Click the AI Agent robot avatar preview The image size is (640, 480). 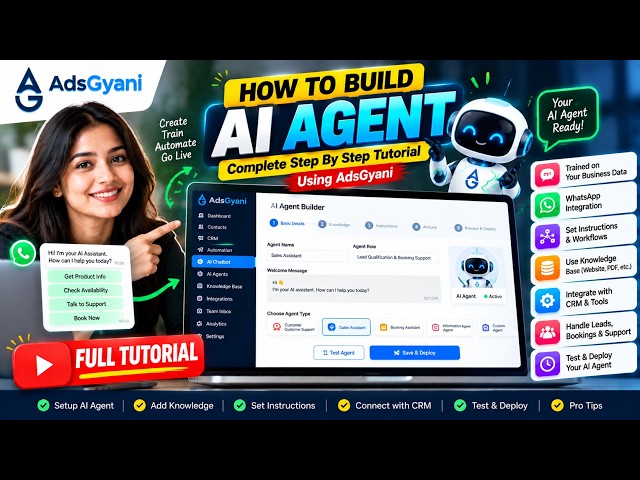click(x=475, y=269)
